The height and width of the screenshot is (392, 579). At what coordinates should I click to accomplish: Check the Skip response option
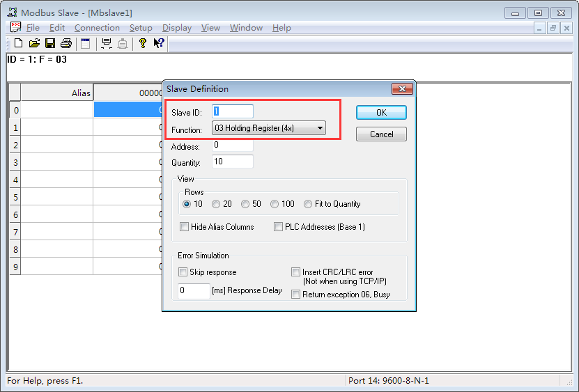tap(183, 272)
